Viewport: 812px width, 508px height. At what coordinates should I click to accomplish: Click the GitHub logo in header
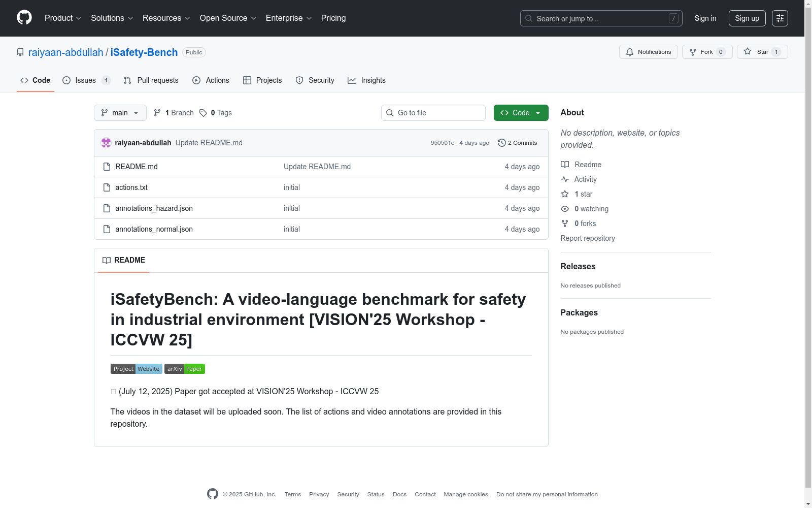point(24,18)
